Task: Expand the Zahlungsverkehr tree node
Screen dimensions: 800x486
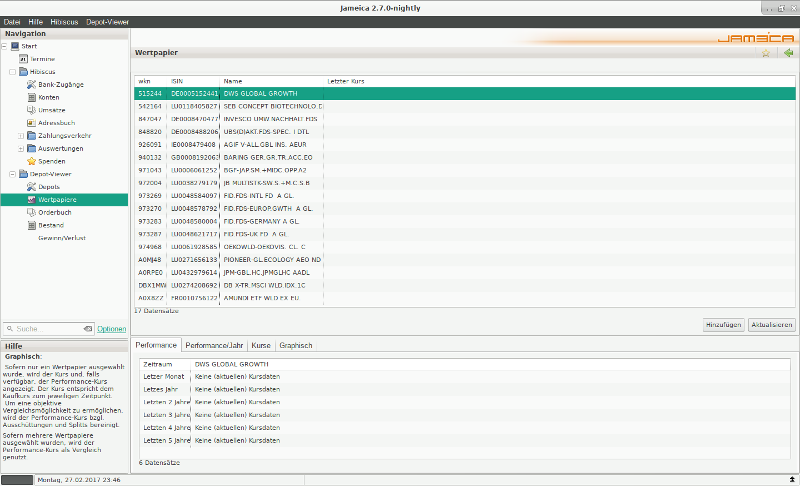Action: (20, 135)
